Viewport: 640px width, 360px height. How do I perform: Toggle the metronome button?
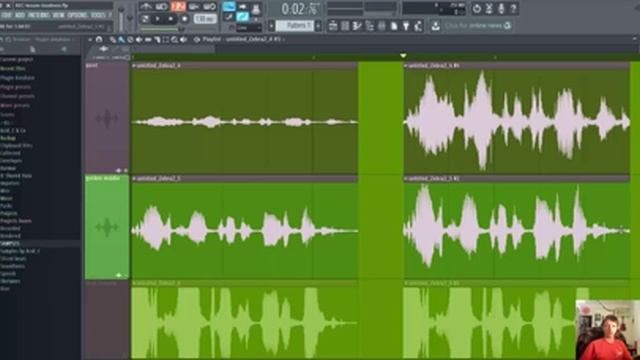[146, 7]
